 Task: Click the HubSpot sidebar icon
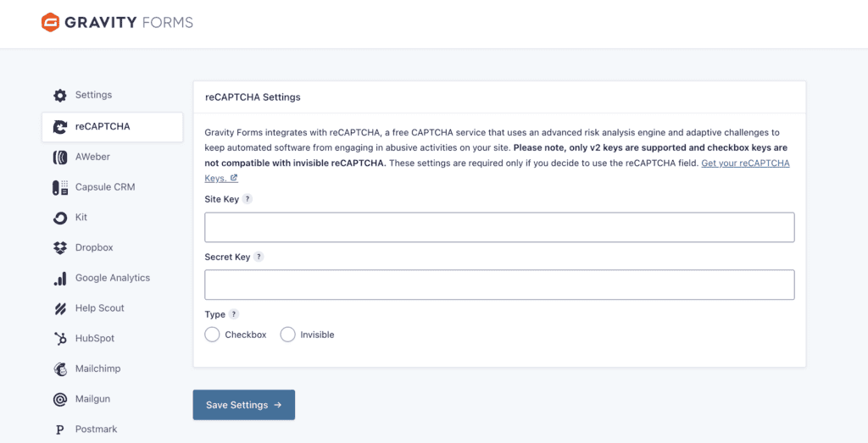(x=60, y=339)
